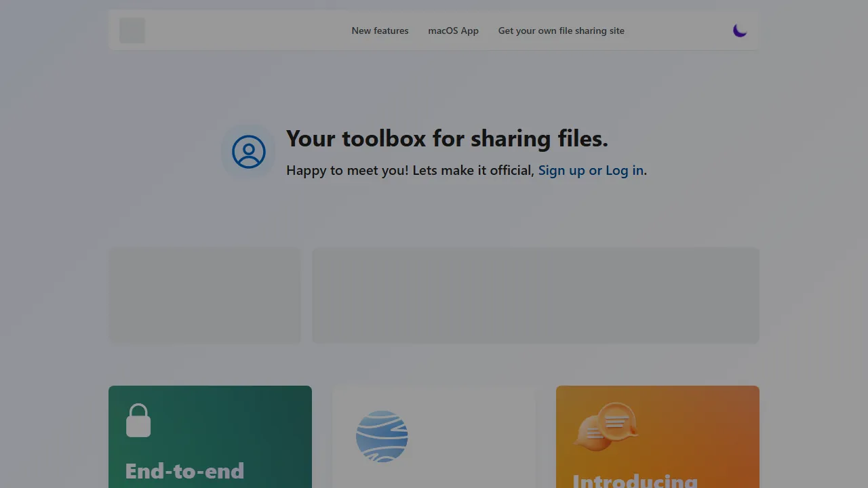
Task: Click the heading Your toolbox for sharing files
Action: pos(447,138)
